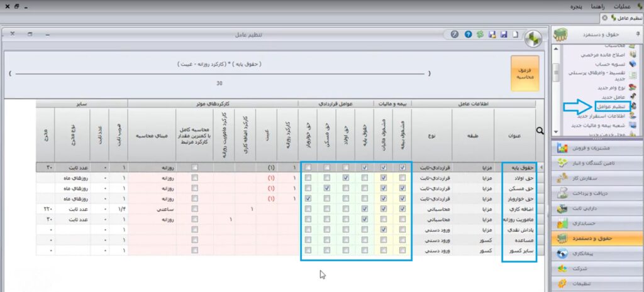Click کسور category cell in مساعده row

[473, 240]
